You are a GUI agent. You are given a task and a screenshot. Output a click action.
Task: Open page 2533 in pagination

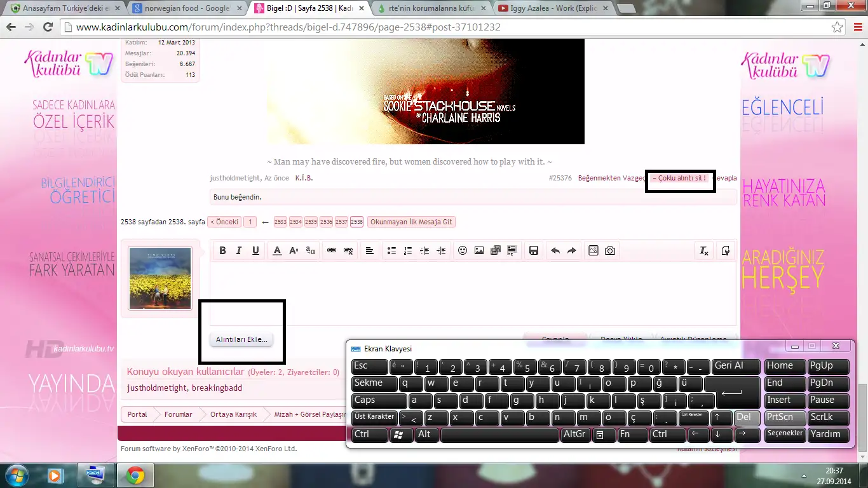pos(280,222)
